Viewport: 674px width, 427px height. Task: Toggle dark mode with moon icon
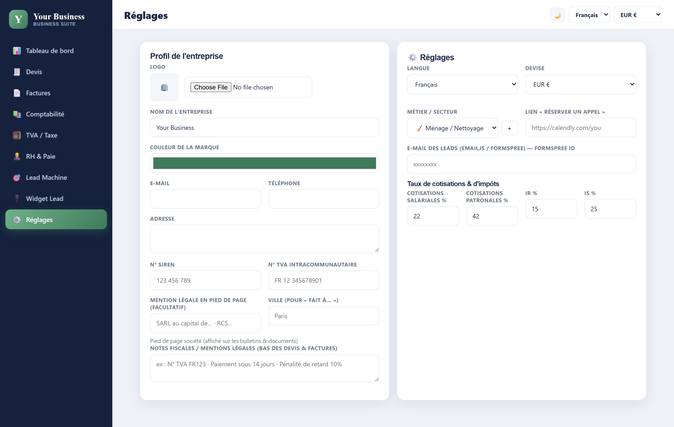(x=558, y=15)
